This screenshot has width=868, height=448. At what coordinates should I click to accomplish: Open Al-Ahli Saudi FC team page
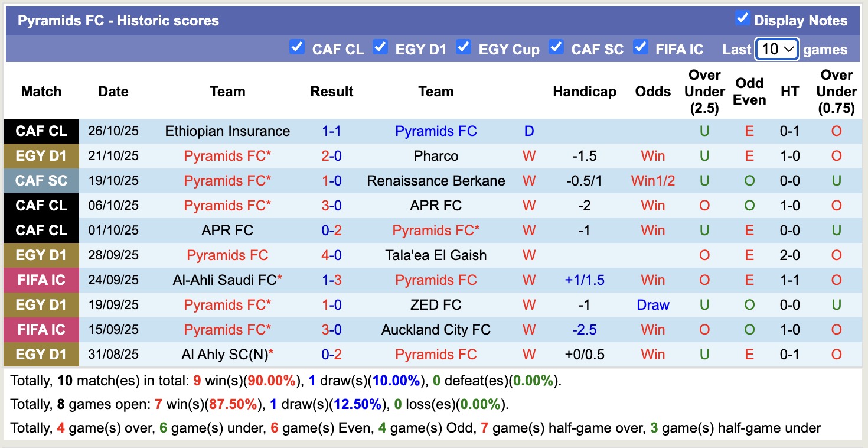(x=225, y=280)
